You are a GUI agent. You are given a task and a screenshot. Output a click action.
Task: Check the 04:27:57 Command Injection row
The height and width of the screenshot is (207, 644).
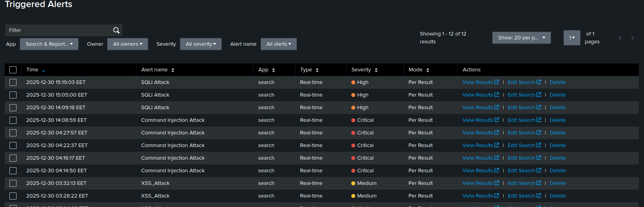pos(13,133)
